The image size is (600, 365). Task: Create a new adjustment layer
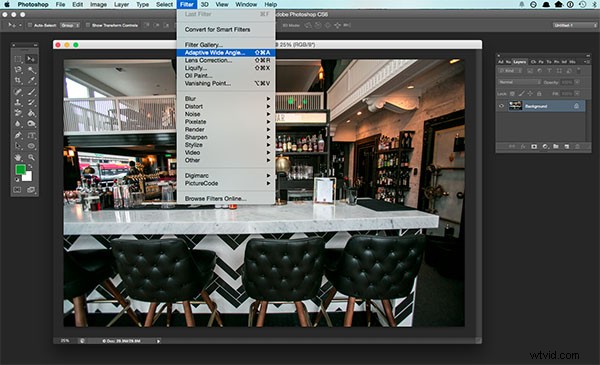(x=545, y=147)
